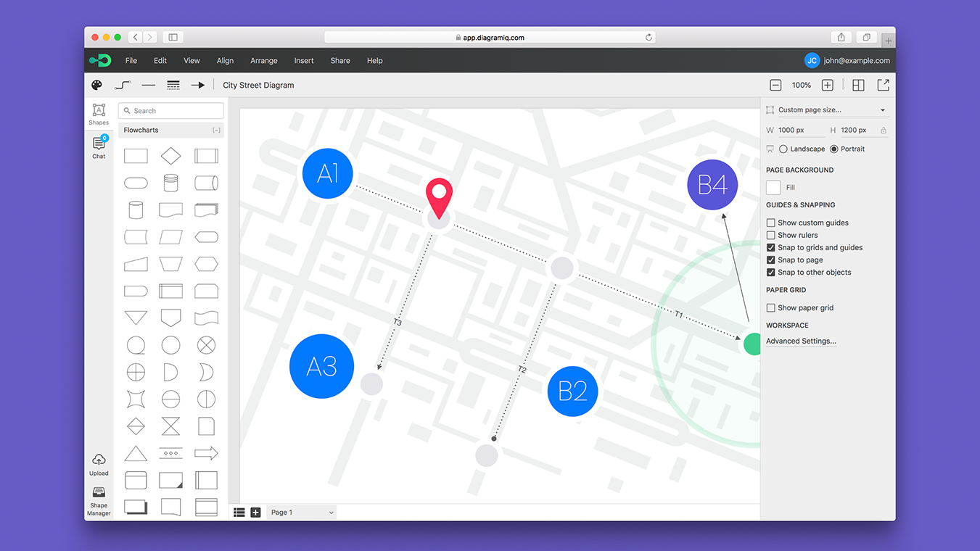The height and width of the screenshot is (551, 980).
Task: Click the Shapes panel icon
Action: [99, 113]
